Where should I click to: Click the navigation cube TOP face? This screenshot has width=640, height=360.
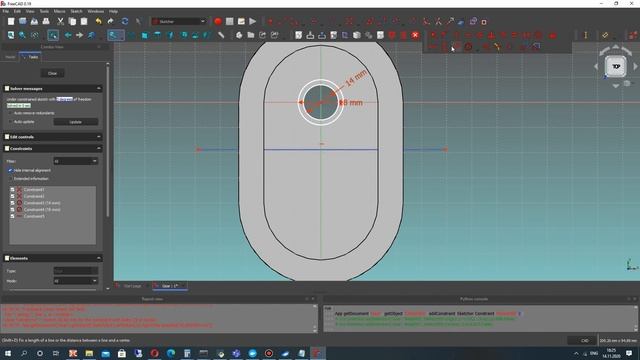[616, 67]
